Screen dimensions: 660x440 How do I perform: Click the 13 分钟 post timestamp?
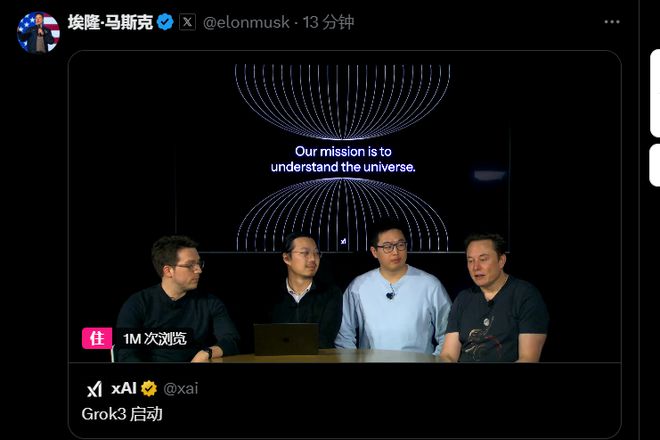[328, 22]
